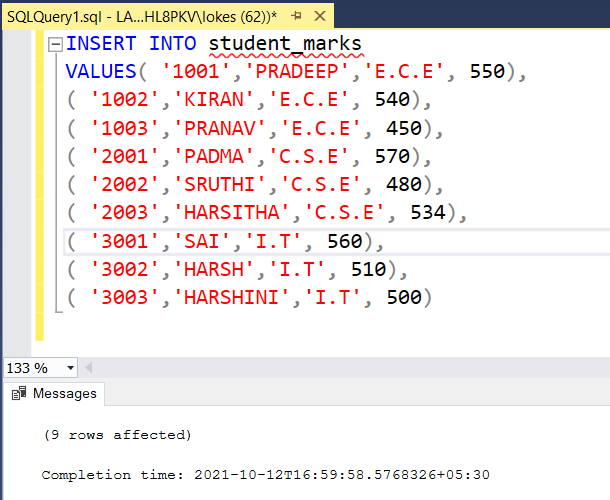Click the student_marks table name
The height and width of the screenshot is (500, 610).
pyautogui.click(x=285, y=43)
